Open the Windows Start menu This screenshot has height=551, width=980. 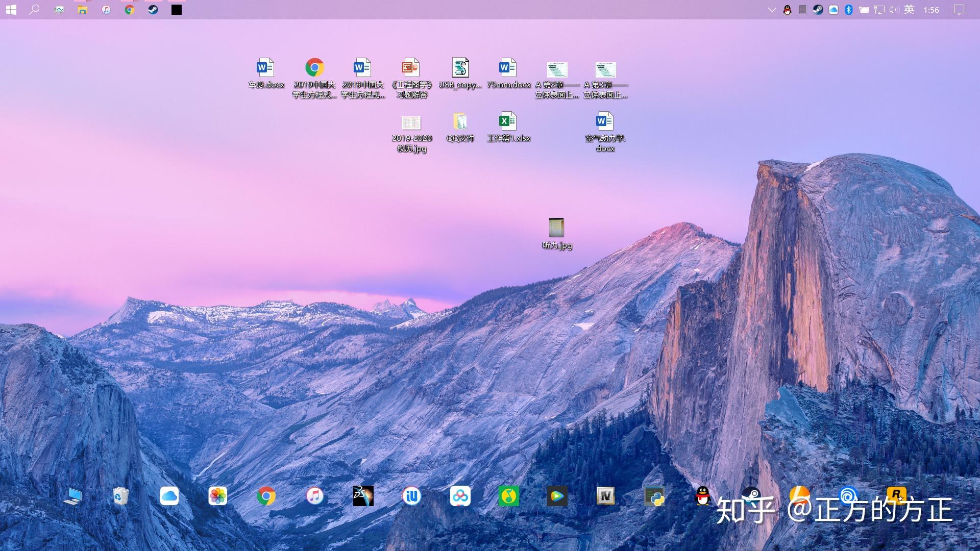[11, 10]
